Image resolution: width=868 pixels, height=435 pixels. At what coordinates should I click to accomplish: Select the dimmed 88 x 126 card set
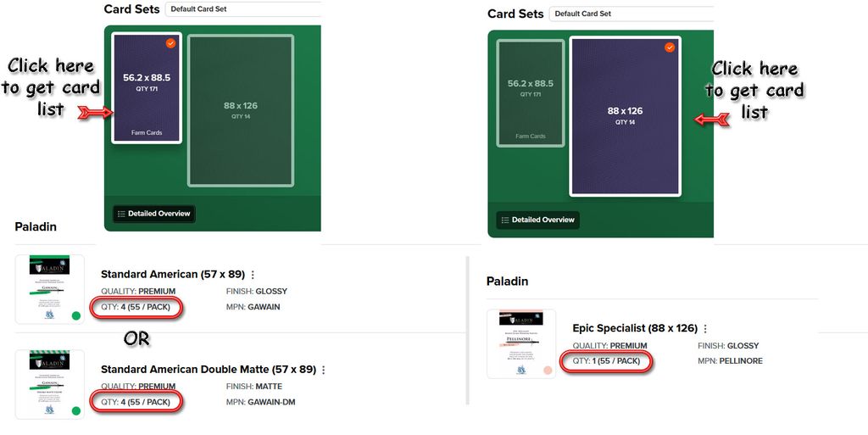tap(240, 110)
